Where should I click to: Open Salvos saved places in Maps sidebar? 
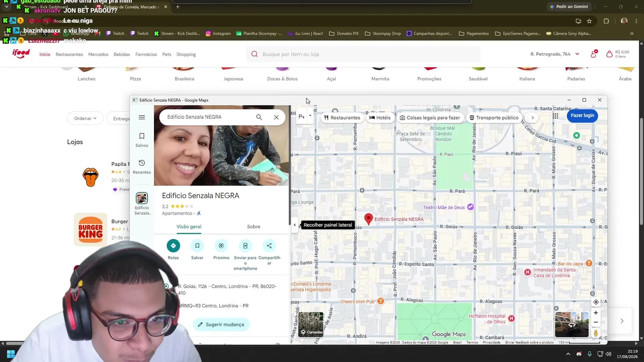tap(142, 140)
